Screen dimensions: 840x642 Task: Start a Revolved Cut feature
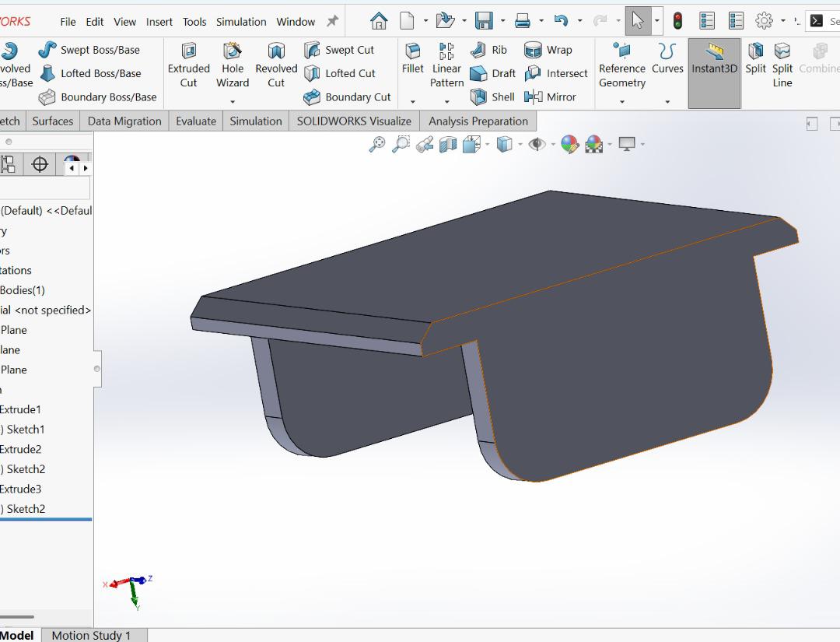(x=276, y=65)
